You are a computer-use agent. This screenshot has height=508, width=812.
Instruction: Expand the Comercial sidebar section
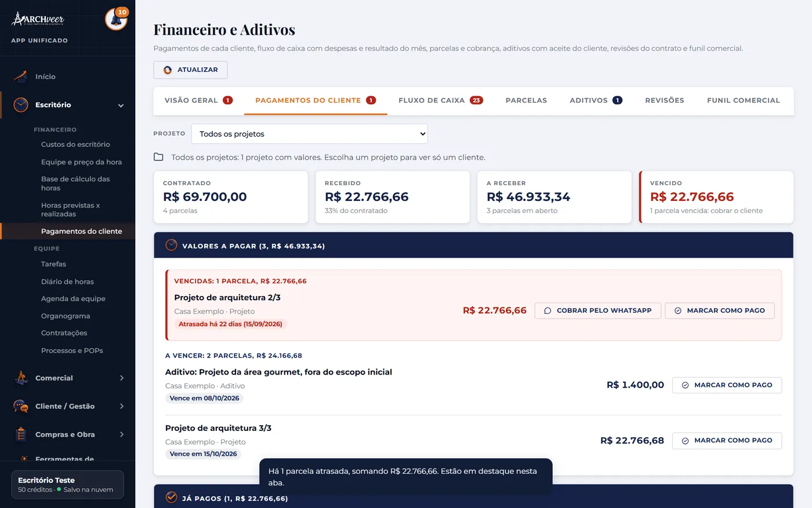[x=122, y=378]
